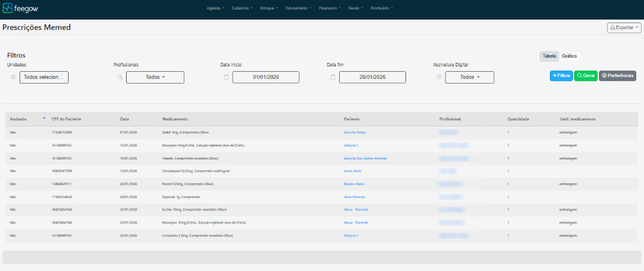Screen dimensions: 644x271
Task: Click CPF cell 17354012009
Action: [x=62, y=132]
